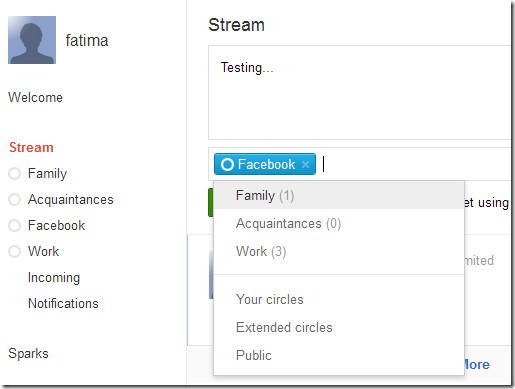Remove the Facebook chip with its x
Viewport: 515px width, 389px height.
[x=305, y=164]
